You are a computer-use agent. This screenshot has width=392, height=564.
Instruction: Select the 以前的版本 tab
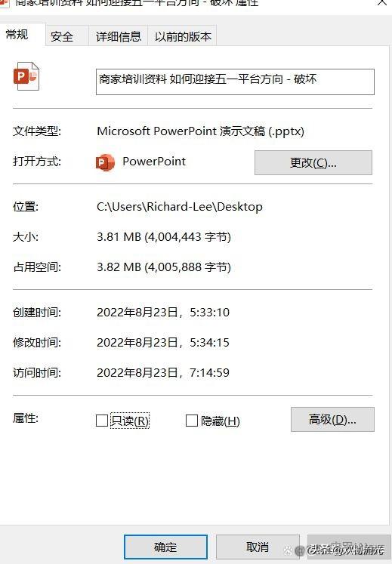coord(183,36)
